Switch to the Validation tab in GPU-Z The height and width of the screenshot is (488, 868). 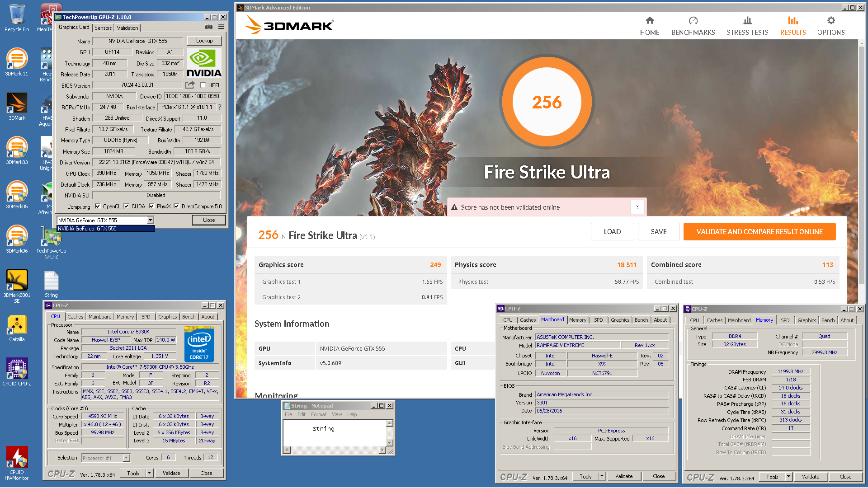tap(127, 28)
